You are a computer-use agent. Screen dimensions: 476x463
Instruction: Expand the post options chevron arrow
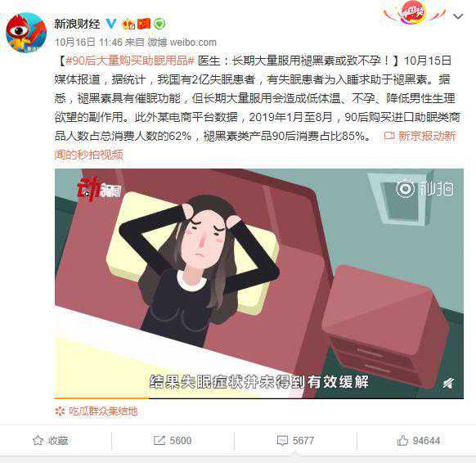458,16
